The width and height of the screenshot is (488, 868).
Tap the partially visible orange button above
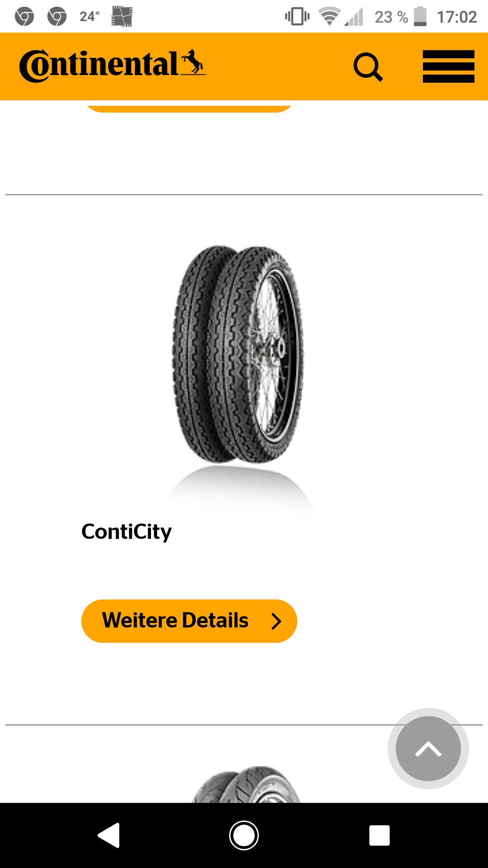[189, 107]
